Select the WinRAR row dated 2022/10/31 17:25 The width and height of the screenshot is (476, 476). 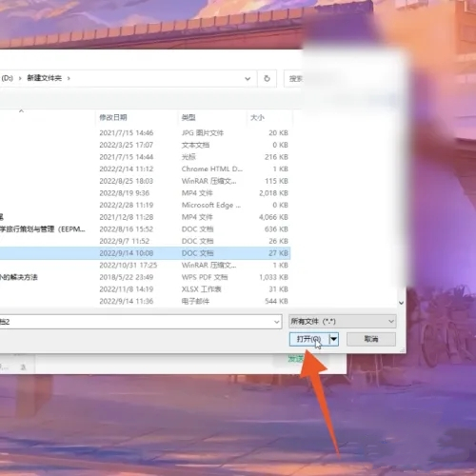[x=145, y=266]
